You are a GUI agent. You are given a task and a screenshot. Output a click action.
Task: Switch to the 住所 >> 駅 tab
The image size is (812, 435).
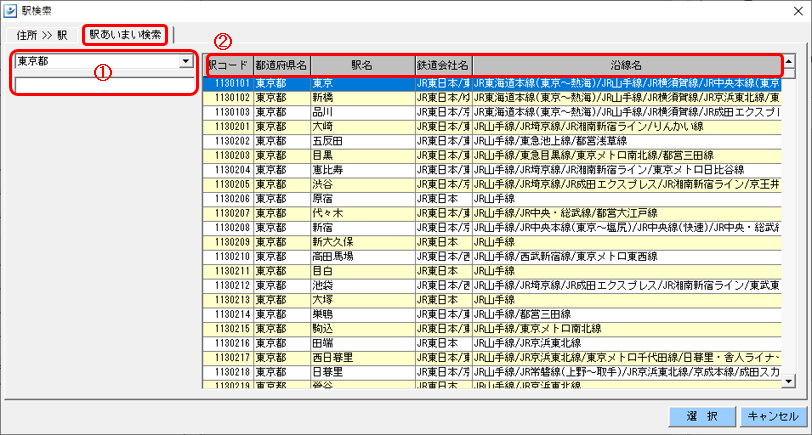(42, 36)
